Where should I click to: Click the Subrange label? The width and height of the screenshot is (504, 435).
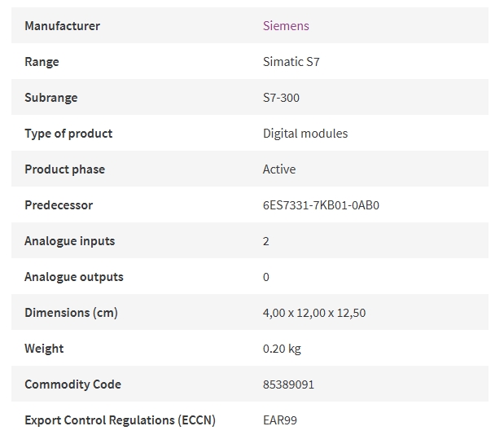coord(51,98)
